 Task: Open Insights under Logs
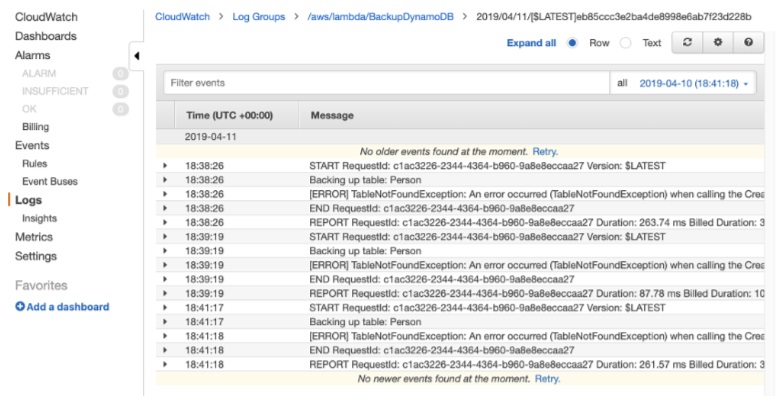[39, 218]
